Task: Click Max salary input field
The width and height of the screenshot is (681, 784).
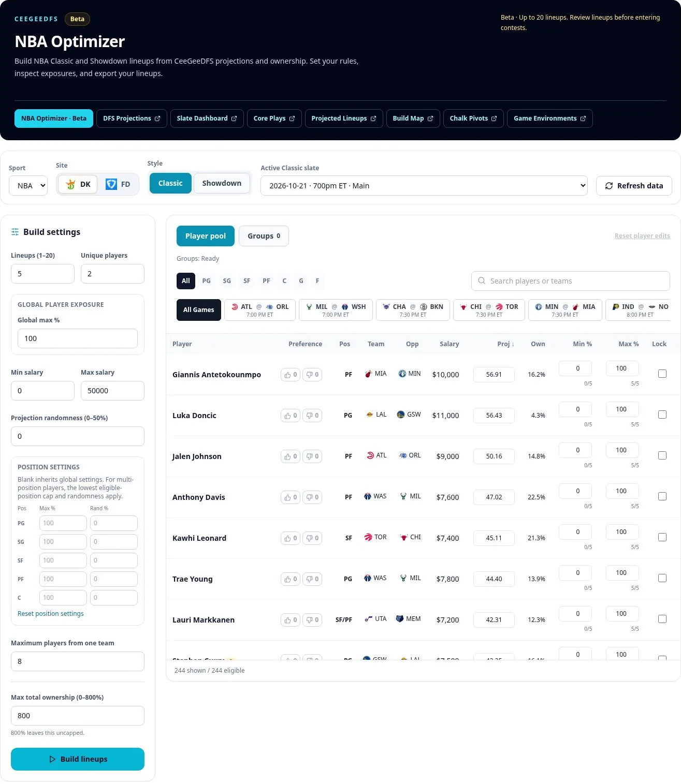Action: 112,391
